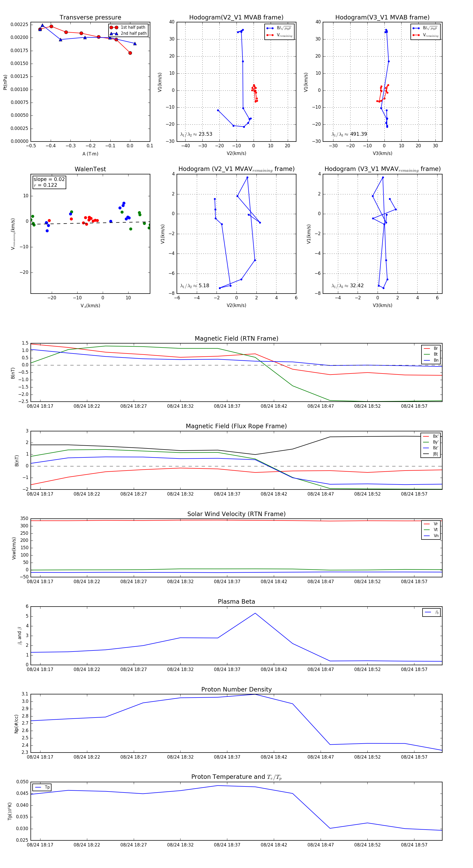Click the 'WalenTest' plot title

click(90, 169)
